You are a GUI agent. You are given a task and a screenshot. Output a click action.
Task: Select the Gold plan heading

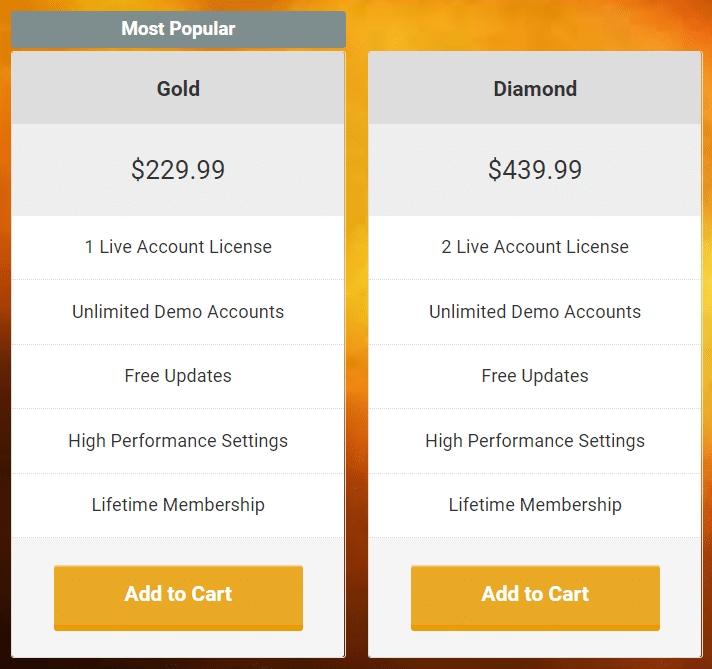[178, 89]
